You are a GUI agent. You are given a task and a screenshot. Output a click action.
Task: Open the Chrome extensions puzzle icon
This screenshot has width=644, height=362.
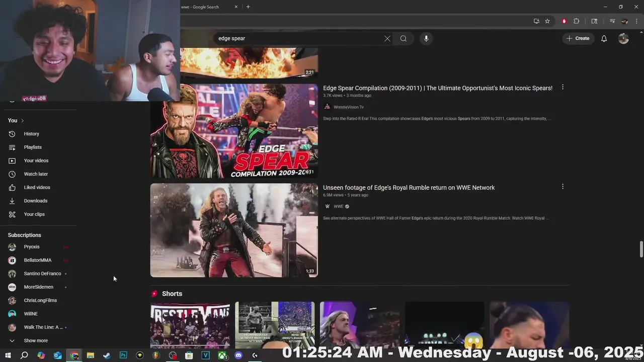click(577, 21)
